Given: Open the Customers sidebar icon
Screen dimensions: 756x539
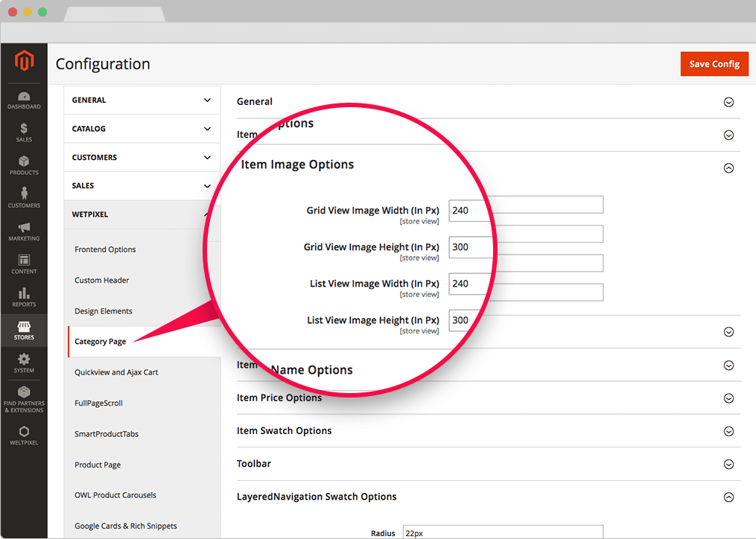Looking at the screenshot, I should (24, 198).
